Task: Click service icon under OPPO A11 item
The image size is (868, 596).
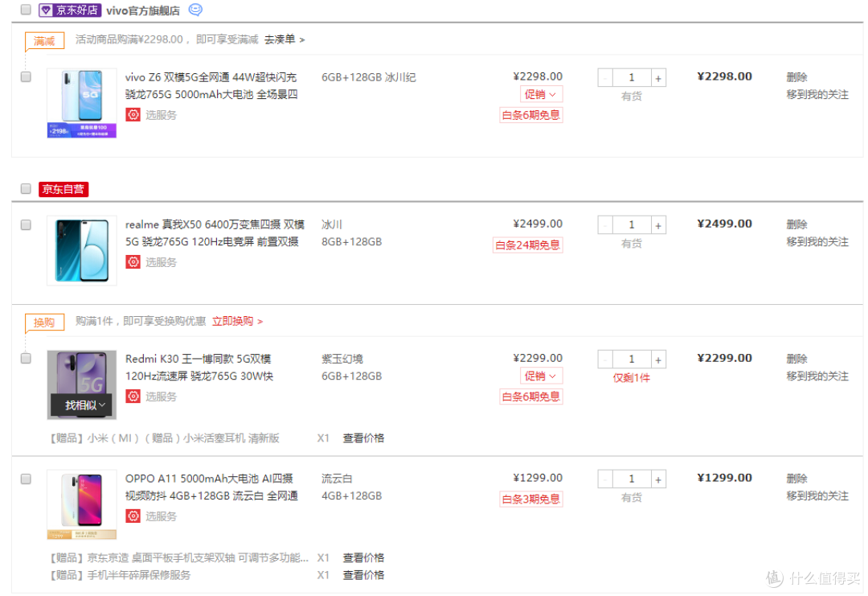Action: pyautogui.click(x=133, y=516)
